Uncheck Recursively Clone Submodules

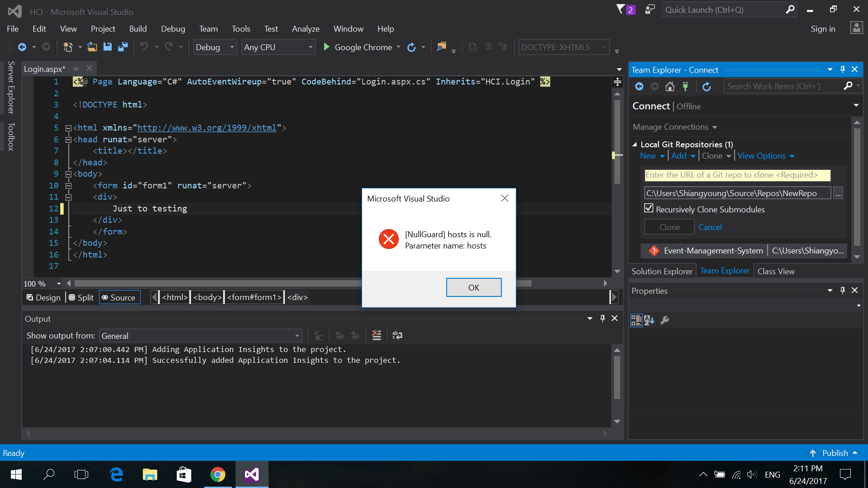[x=649, y=208]
